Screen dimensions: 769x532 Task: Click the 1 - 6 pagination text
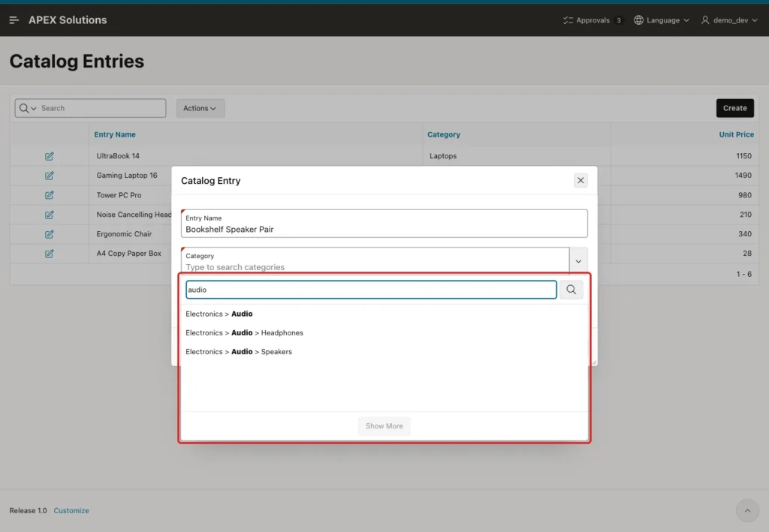point(743,275)
